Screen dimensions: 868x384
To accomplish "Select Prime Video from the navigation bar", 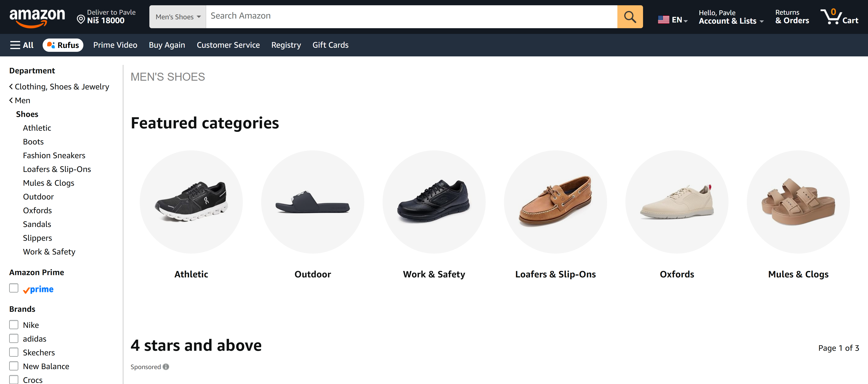I will pyautogui.click(x=115, y=45).
